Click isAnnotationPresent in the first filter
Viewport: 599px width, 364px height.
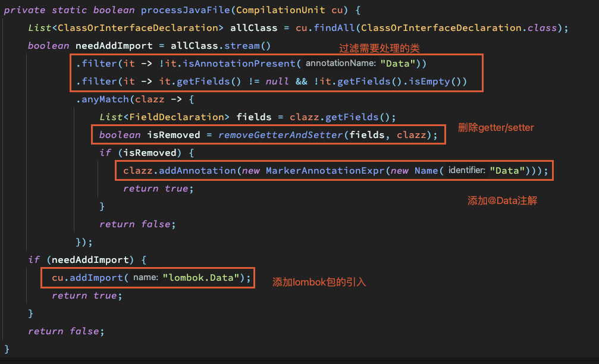click(x=239, y=64)
